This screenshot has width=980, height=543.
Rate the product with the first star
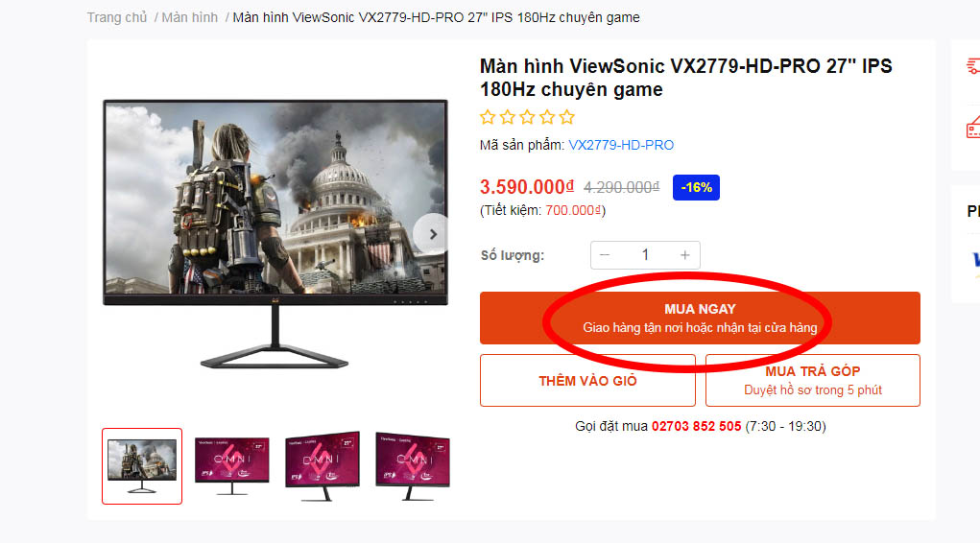488,117
